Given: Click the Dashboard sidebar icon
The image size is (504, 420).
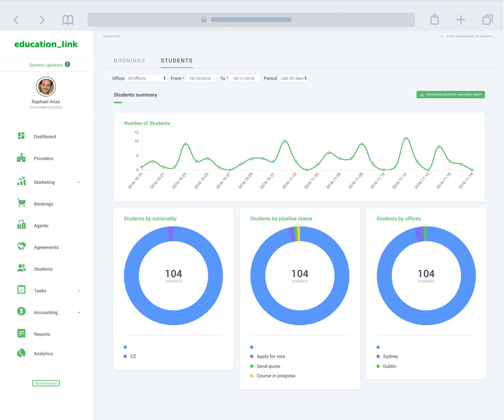Looking at the screenshot, I should coord(21,136).
